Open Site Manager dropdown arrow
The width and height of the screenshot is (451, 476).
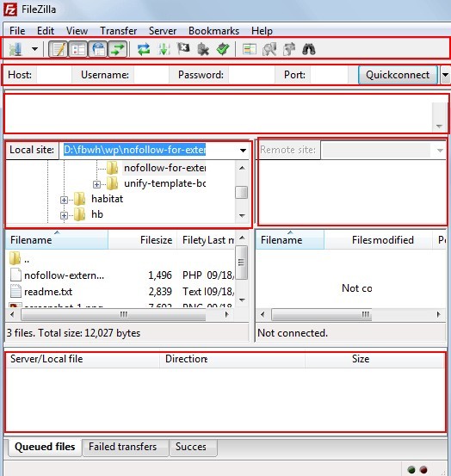(x=35, y=49)
